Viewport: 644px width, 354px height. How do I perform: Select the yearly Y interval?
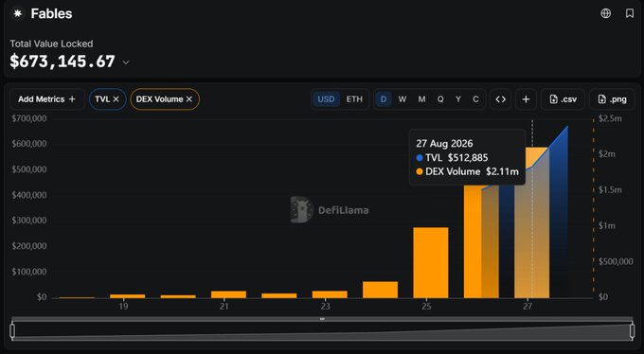pyautogui.click(x=458, y=99)
